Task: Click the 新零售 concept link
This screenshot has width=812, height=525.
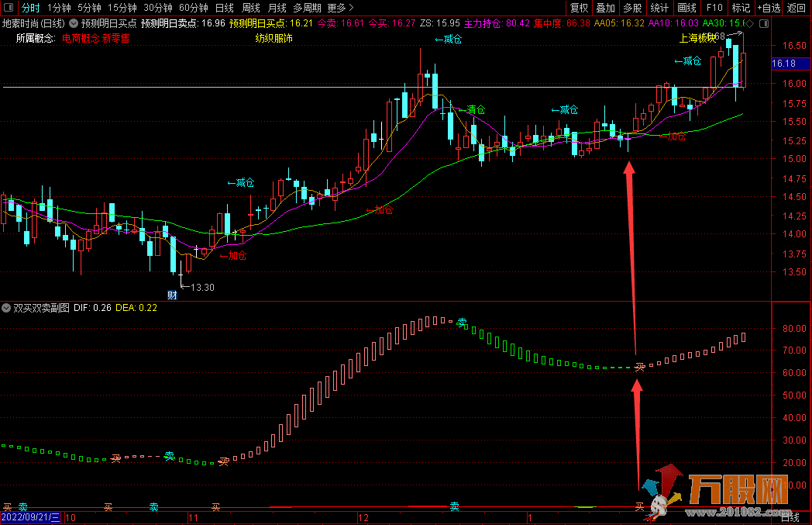Action: pos(116,38)
